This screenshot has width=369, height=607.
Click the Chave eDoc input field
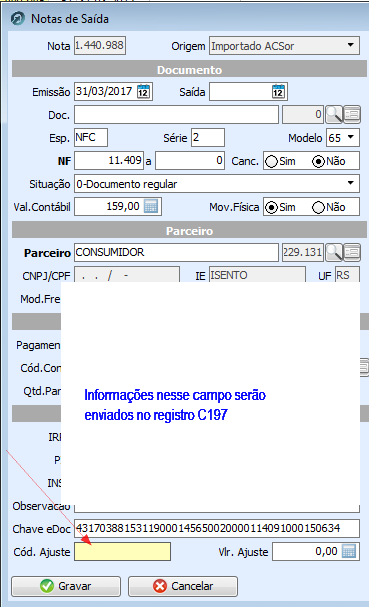click(x=217, y=528)
